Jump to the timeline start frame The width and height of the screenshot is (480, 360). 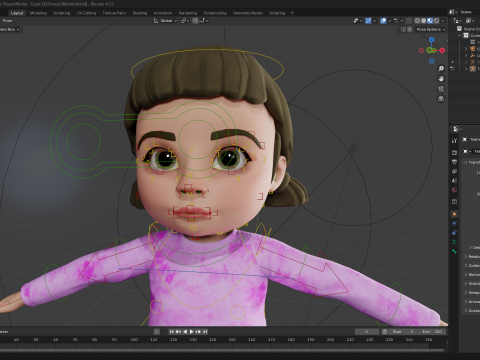172,331
